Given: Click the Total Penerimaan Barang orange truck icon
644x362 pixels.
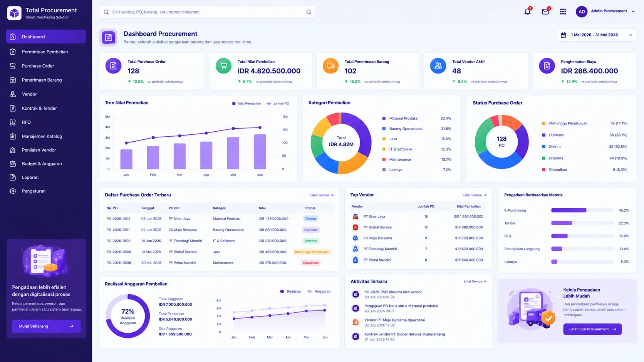Looking at the screenshot, I should (330, 66).
